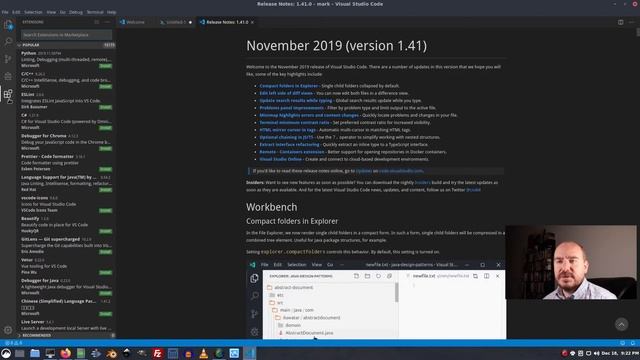Open the View menu

(51, 12)
